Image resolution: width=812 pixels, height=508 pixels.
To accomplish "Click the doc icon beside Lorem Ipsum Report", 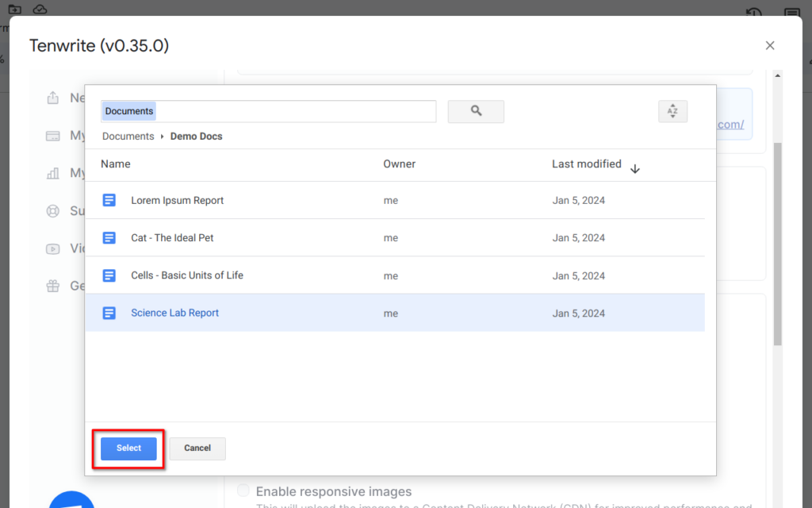I will (x=109, y=200).
